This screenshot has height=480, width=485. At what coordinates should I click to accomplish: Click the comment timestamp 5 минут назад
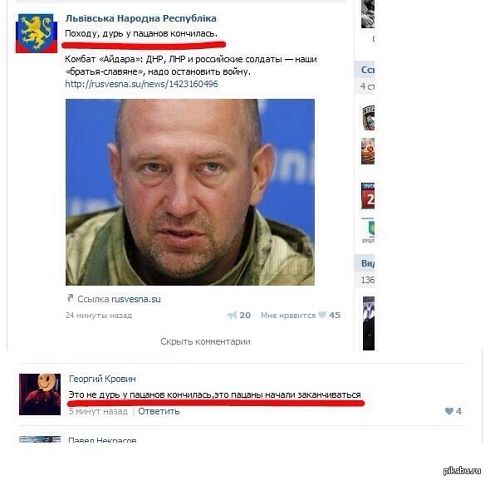[x=98, y=411]
